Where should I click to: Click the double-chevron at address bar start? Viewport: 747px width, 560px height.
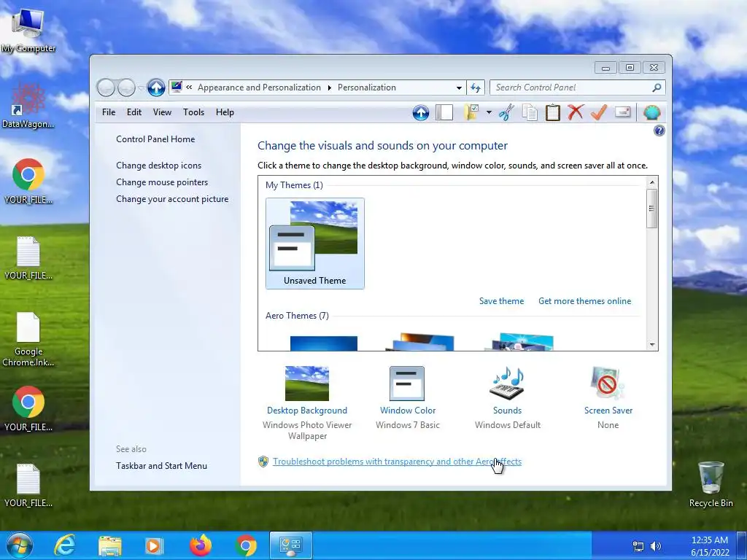pos(189,87)
